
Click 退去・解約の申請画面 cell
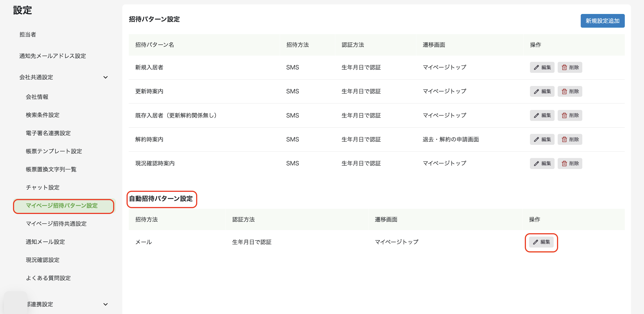pos(451,139)
